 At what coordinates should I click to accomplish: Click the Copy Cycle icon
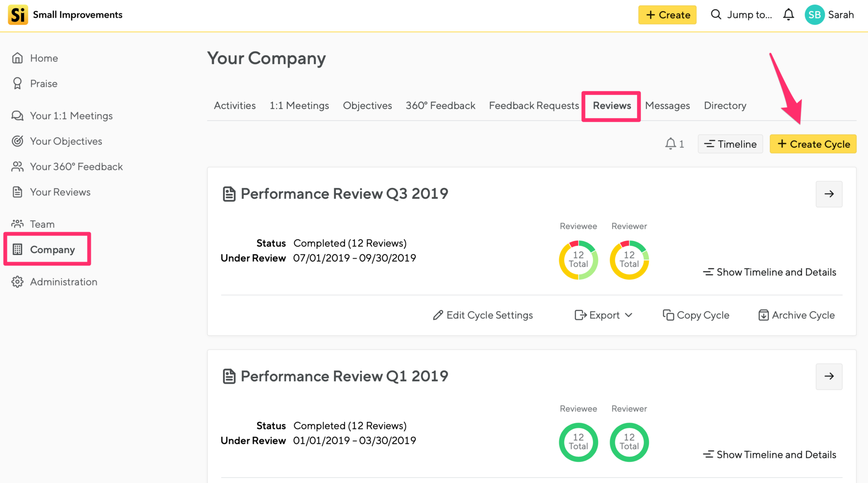coord(668,315)
